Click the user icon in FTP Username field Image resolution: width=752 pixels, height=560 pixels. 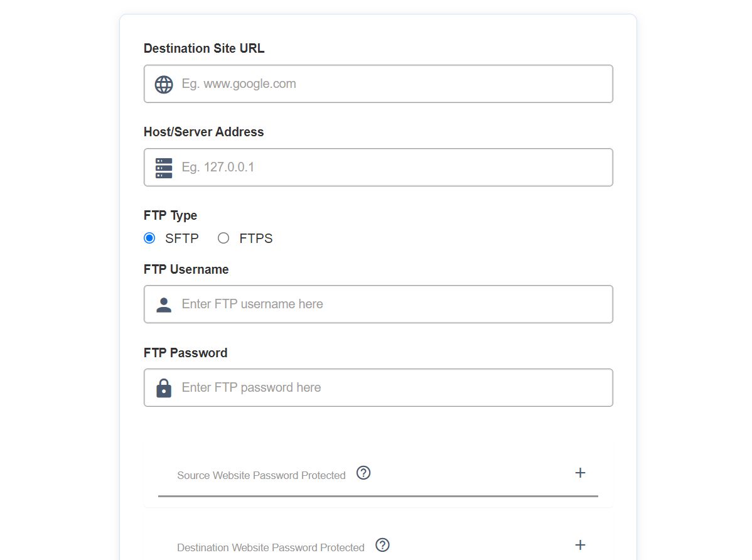(x=163, y=304)
